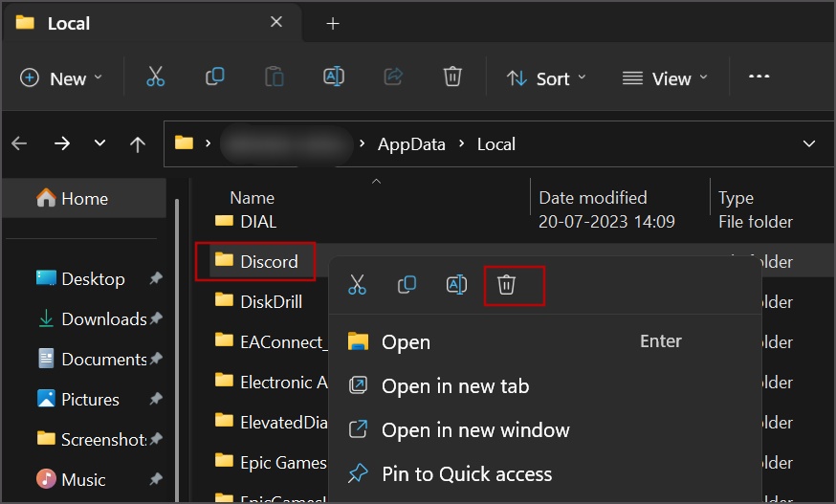The width and height of the screenshot is (836, 504).
Task: Click the Cut icon in the toolbar
Action: (155, 77)
